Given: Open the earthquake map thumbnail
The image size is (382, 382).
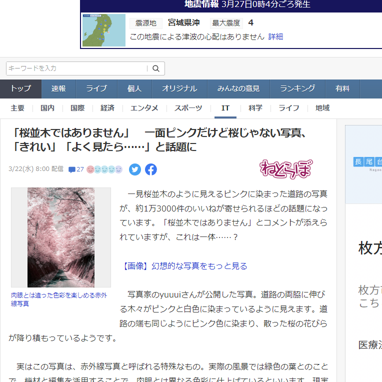Looking at the screenshot, I should pos(104,30).
